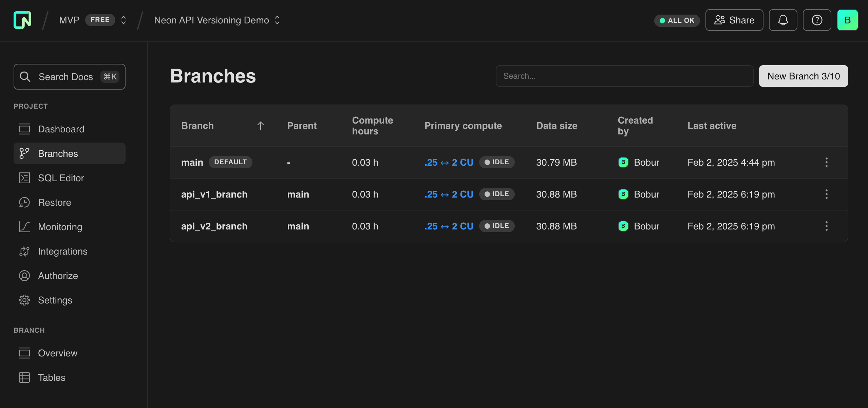Open the Integrations page
This screenshot has width=868, height=408.
click(x=62, y=251)
